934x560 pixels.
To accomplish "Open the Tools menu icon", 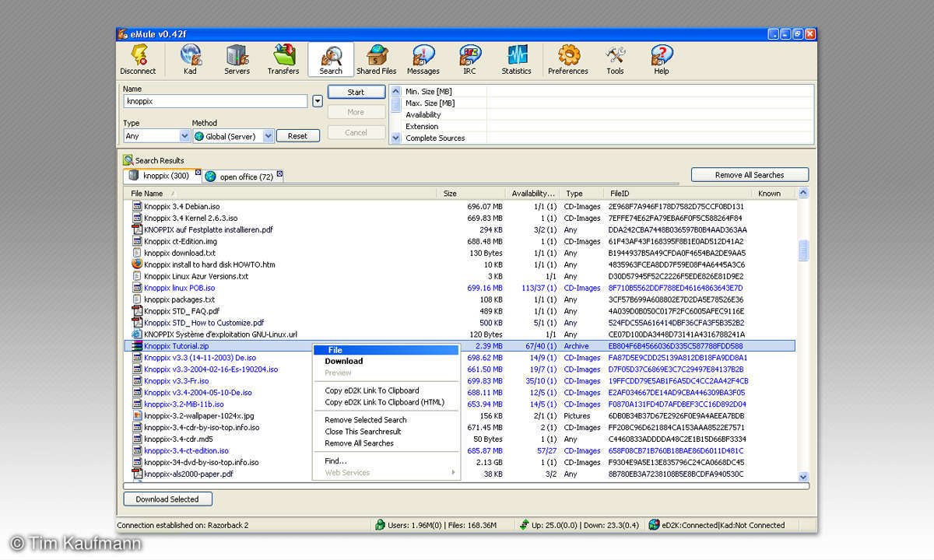I will [x=615, y=60].
